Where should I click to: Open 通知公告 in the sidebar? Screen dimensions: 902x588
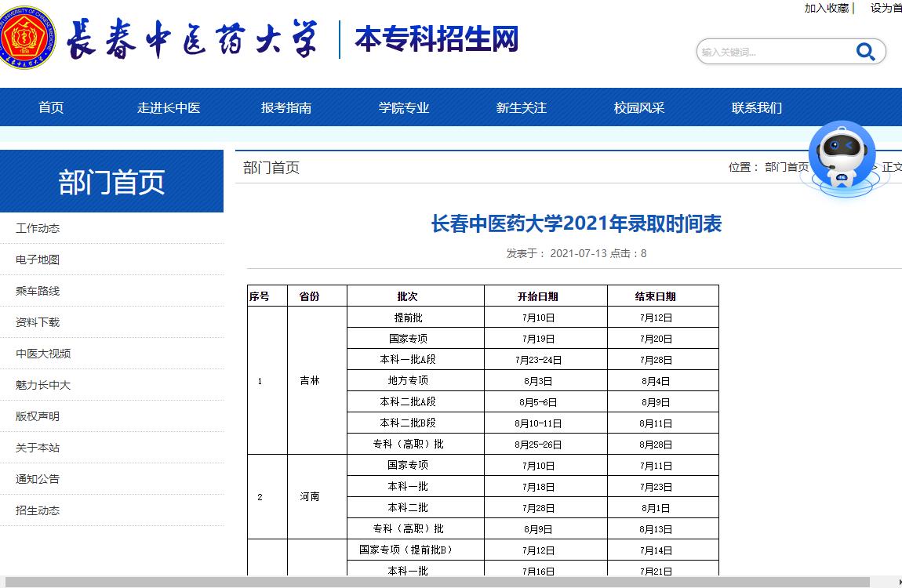click(x=38, y=479)
